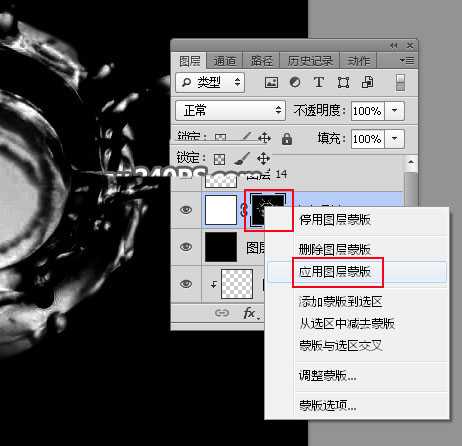462x446 pixels.
Task: Select the white layer thumbnail of selected layer
Action: click(221, 210)
